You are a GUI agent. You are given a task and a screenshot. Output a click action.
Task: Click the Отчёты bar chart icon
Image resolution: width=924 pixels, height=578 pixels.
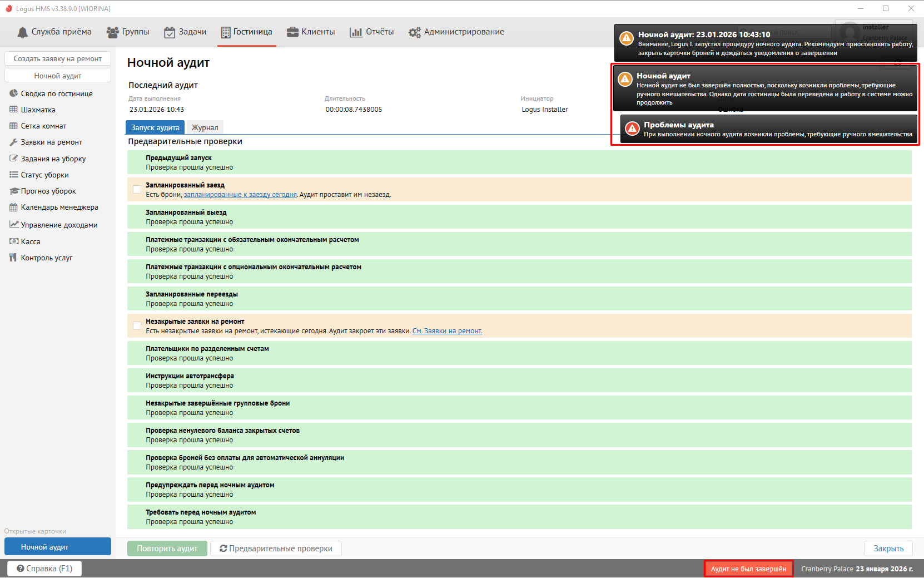click(x=356, y=32)
